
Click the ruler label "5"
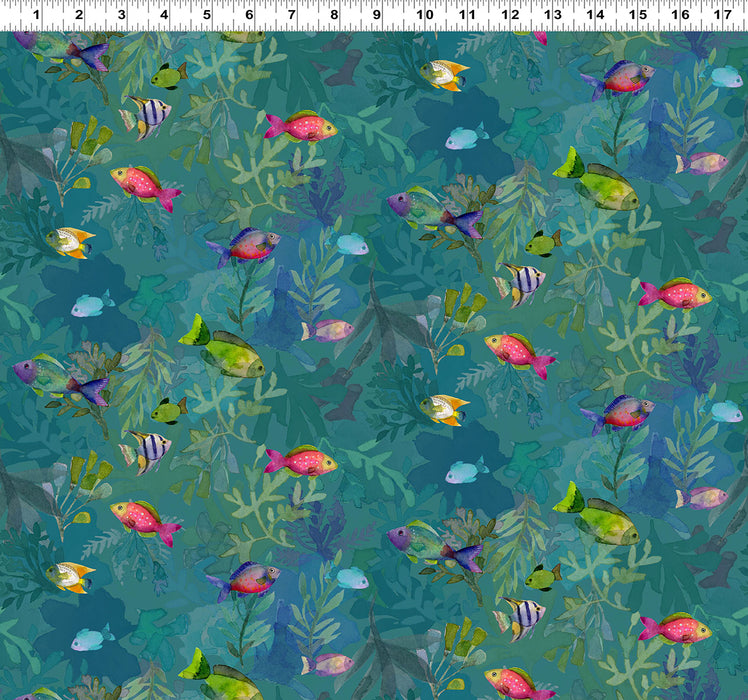[207, 15]
